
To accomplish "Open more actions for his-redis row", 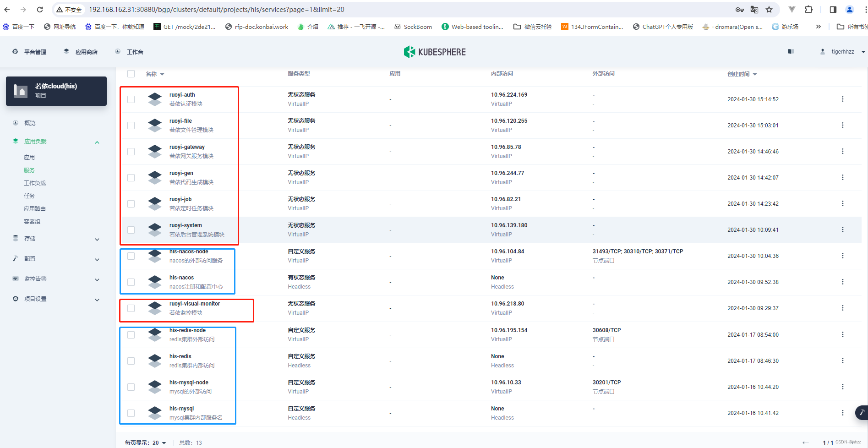I will [x=843, y=361].
